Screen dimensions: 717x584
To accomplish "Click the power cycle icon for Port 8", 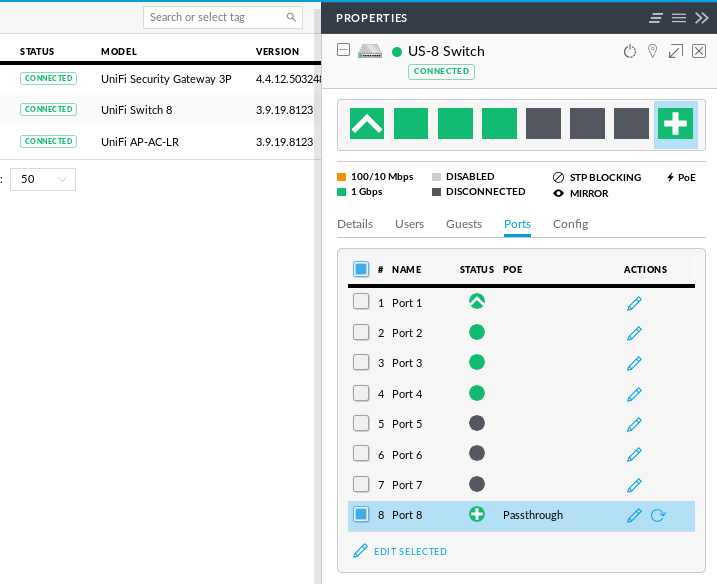I will (x=658, y=516).
